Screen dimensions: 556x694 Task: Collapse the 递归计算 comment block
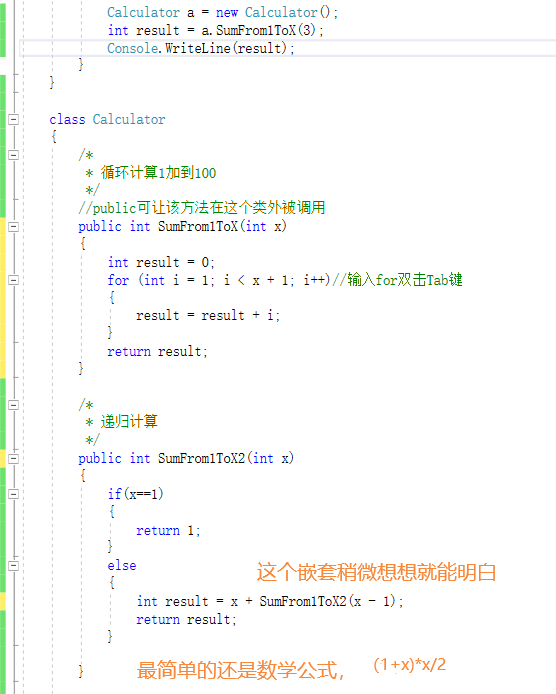[14, 405]
